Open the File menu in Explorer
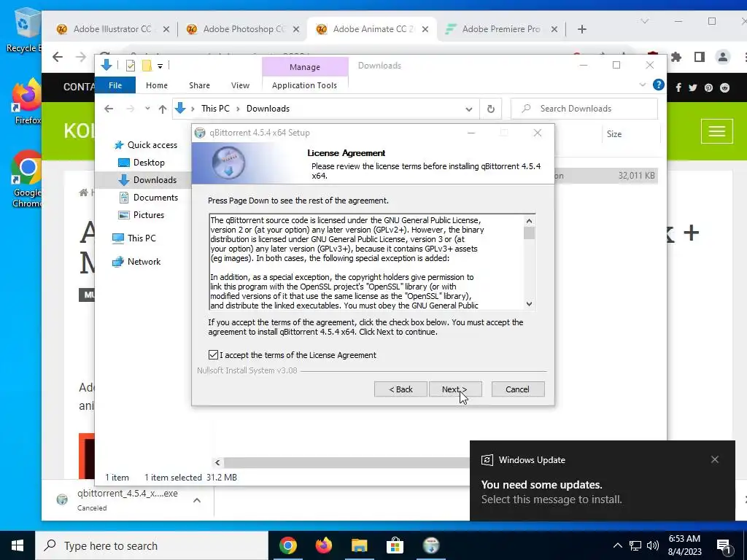747x560 pixels. click(x=115, y=85)
